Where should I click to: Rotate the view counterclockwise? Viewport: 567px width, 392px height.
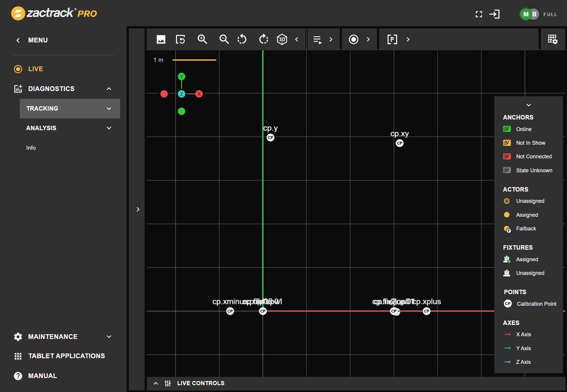point(242,39)
